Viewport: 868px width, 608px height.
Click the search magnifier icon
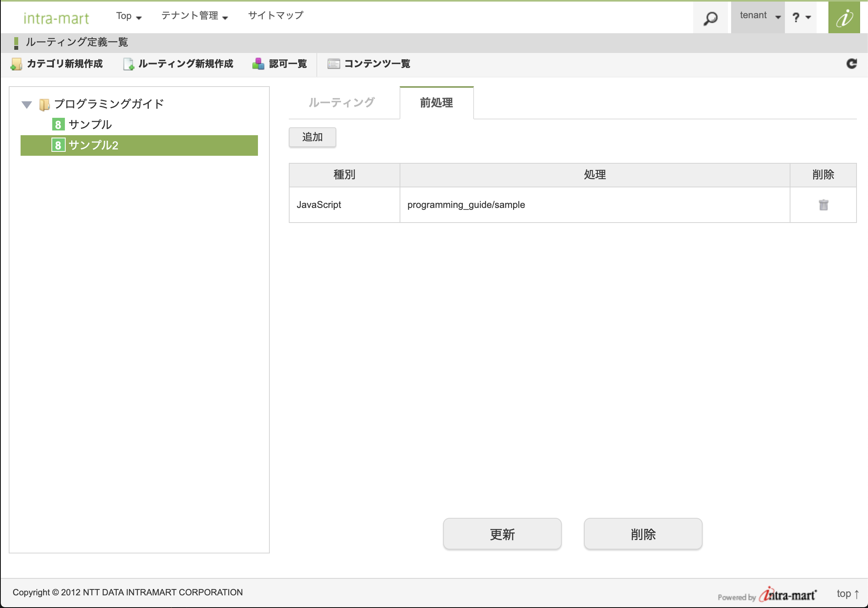pos(710,18)
